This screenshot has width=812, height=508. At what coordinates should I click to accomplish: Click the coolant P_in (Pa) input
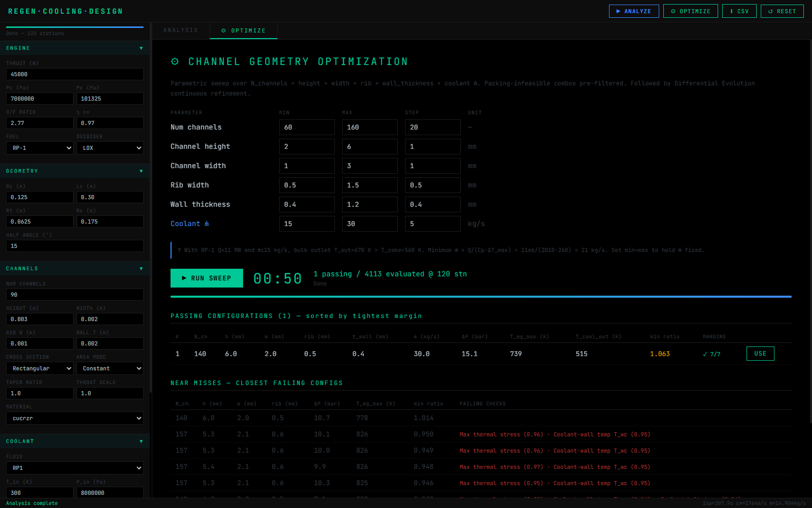(x=110, y=493)
